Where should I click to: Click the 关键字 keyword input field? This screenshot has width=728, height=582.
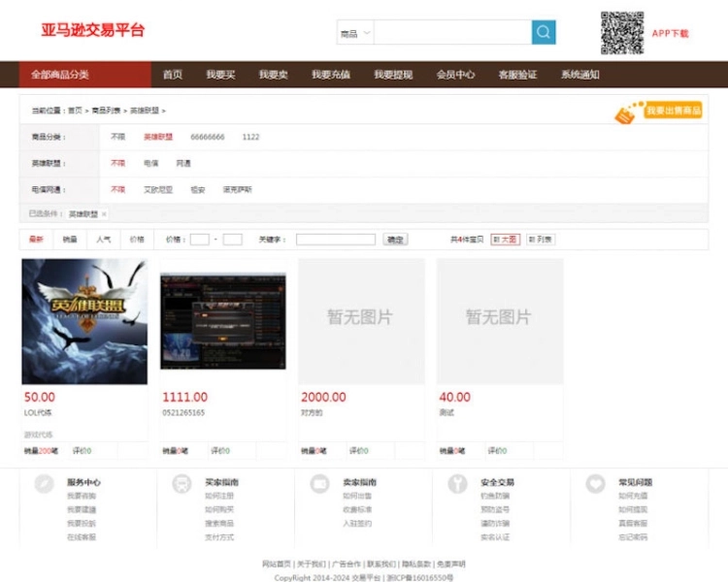(x=336, y=240)
